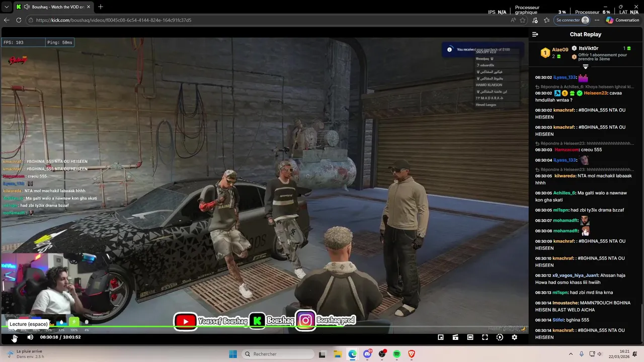Image resolution: width=644 pixels, height=362 pixels.
Task: Click Stifel username in chat
Action: point(558,320)
